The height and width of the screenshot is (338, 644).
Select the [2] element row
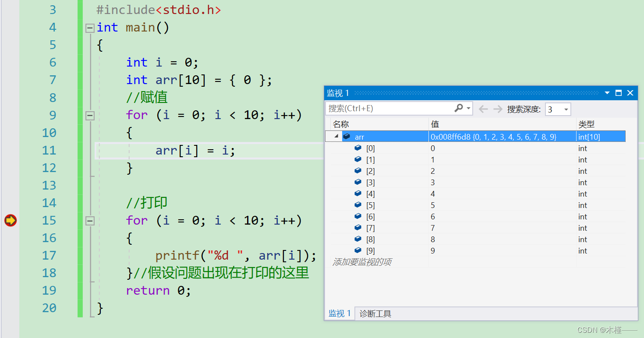tap(475, 171)
